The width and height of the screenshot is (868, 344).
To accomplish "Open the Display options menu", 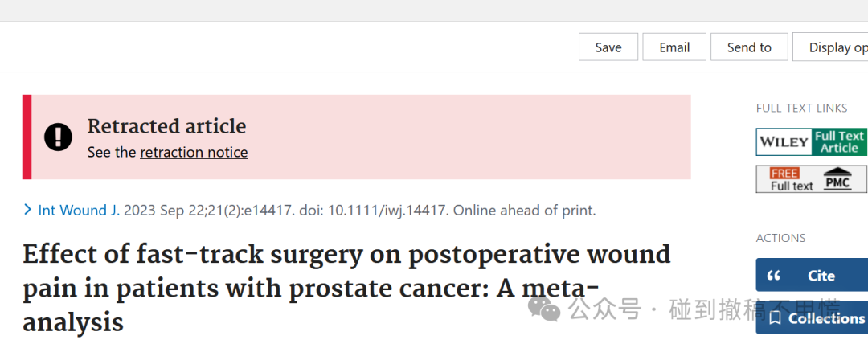I will click(x=830, y=47).
